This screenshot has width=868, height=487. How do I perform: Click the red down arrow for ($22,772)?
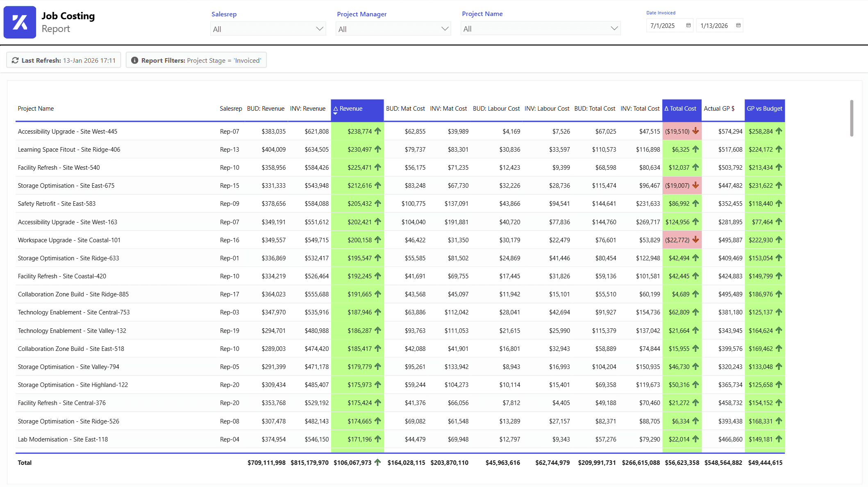click(695, 240)
